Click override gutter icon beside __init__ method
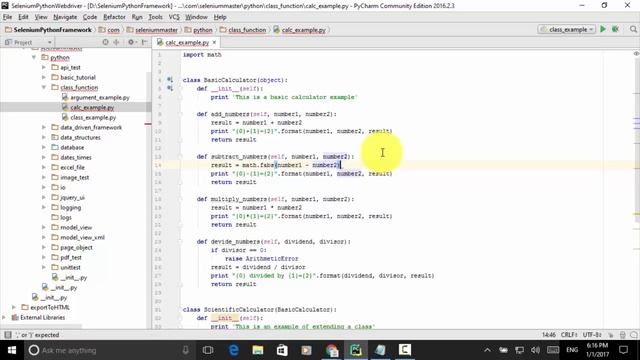 coord(170,88)
